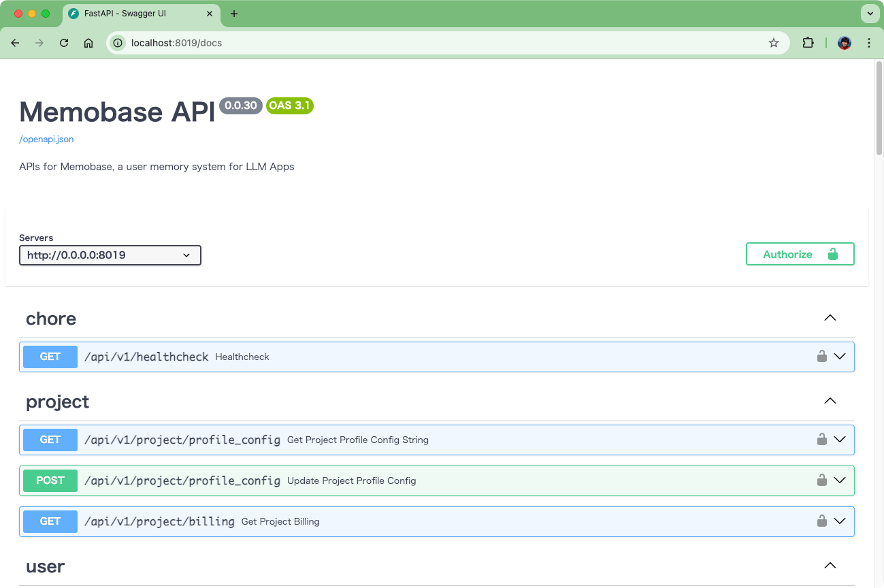Click the 0.0.30 version badge

[241, 105]
